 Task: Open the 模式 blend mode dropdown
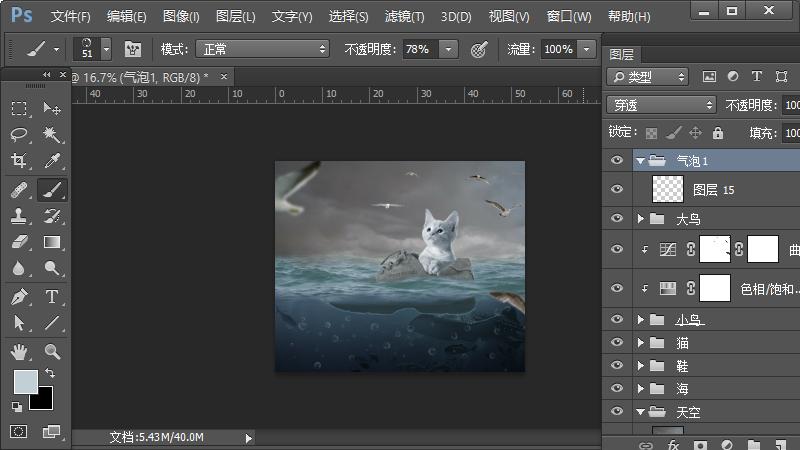(x=263, y=49)
